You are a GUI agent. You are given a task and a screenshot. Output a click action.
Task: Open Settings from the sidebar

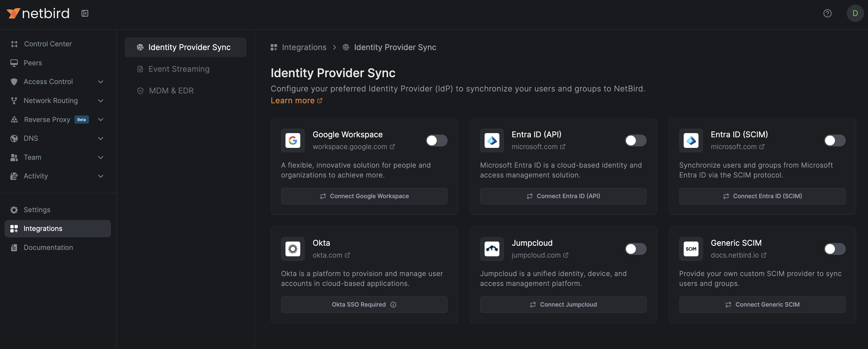pos(58,210)
